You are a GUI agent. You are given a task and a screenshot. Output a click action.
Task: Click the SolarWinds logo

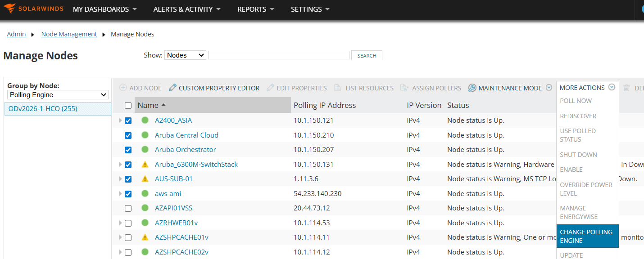(x=34, y=9)
